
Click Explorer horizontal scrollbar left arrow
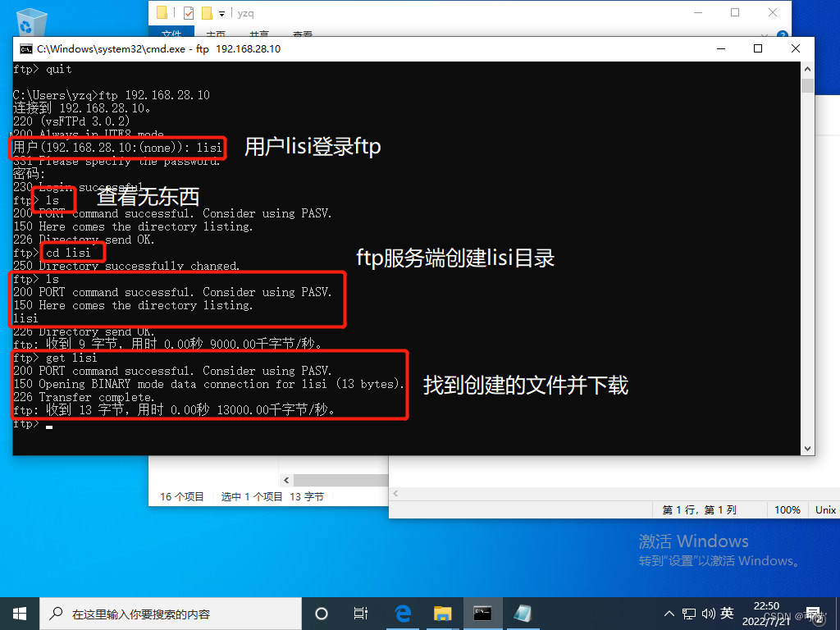tap(286, 480)
